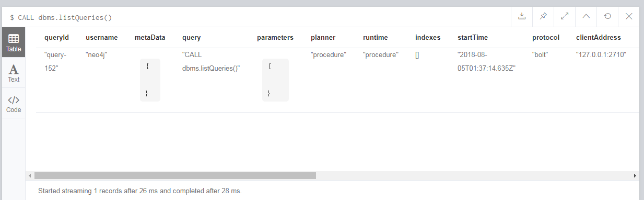
Task: Click the username column header
Action: pyautogui.click(x=102, y=37)
